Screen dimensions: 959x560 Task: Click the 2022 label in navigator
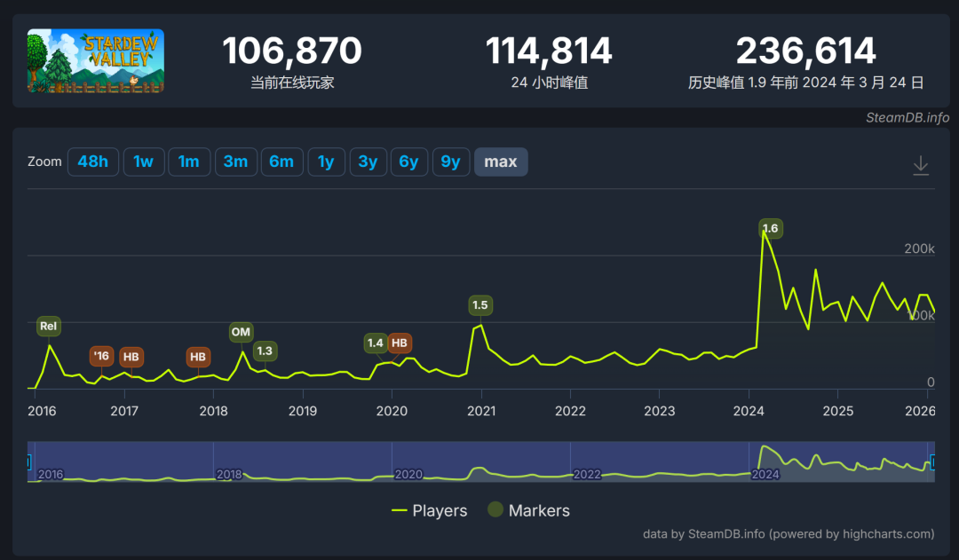(587, 475)
